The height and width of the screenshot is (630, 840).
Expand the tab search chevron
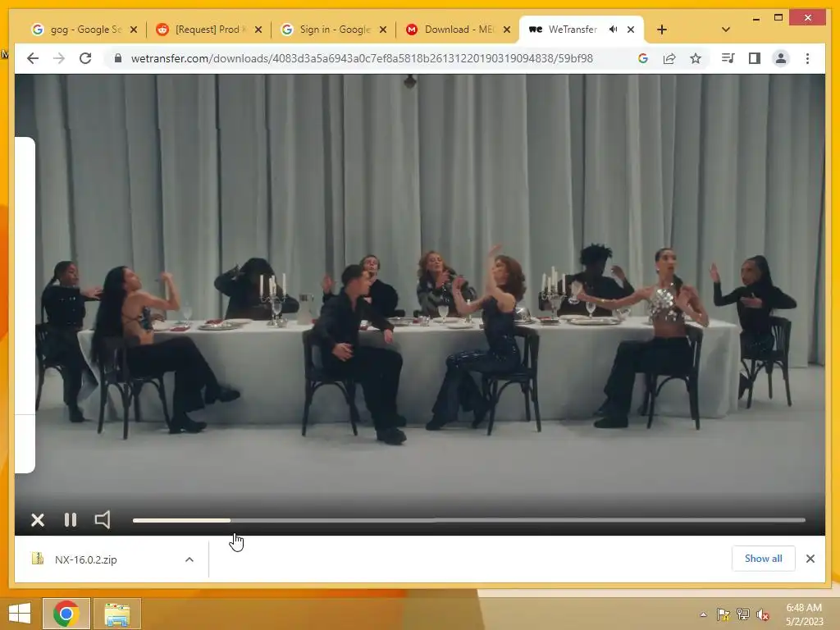pos(726,30)
